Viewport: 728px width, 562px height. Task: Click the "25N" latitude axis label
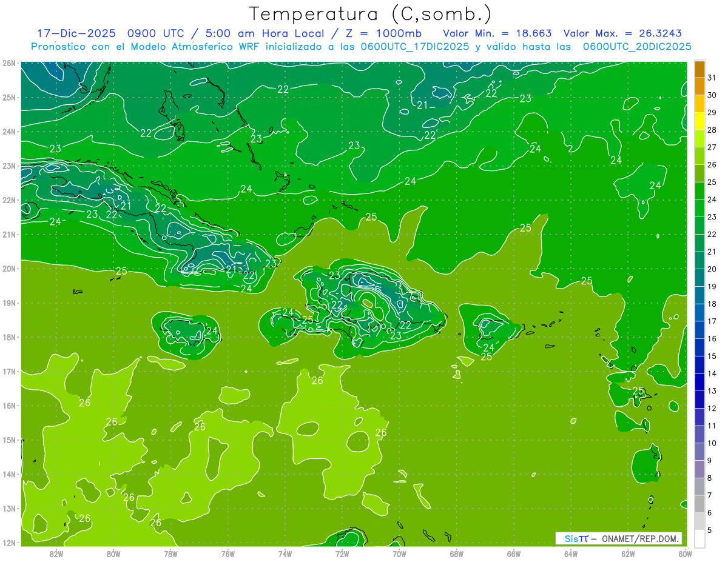[8, 97]
